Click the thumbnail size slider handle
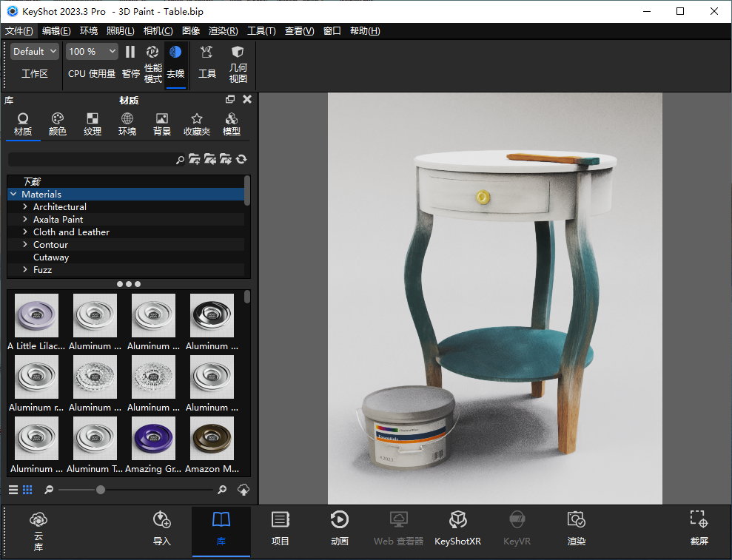Viewport: 732px width, 560px height. 101,490
